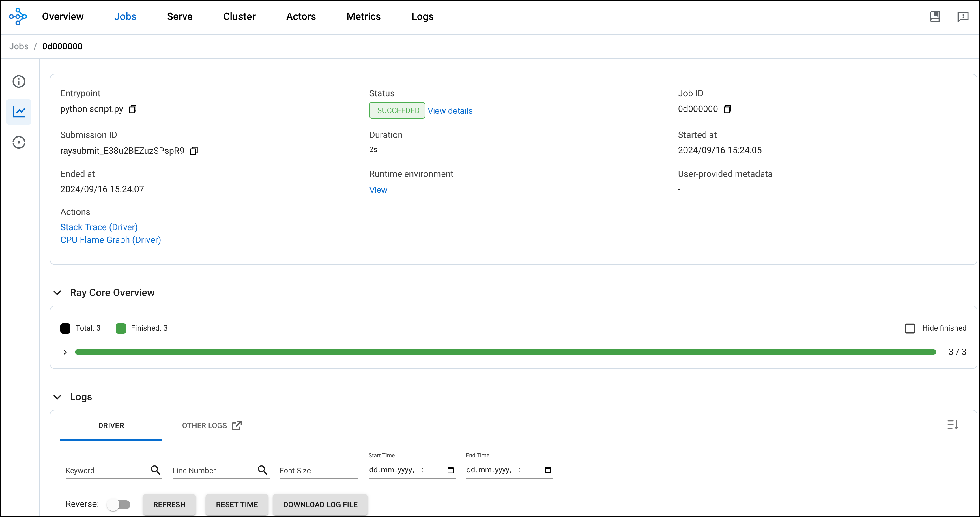The height and width of the screenshot is (517, 980).
Task: Click the sort order icon in Logs panel
Action: click(953, 425)
